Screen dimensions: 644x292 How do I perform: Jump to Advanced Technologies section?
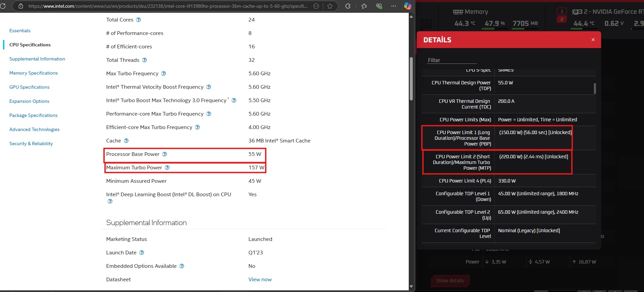(x=35, y=129)
